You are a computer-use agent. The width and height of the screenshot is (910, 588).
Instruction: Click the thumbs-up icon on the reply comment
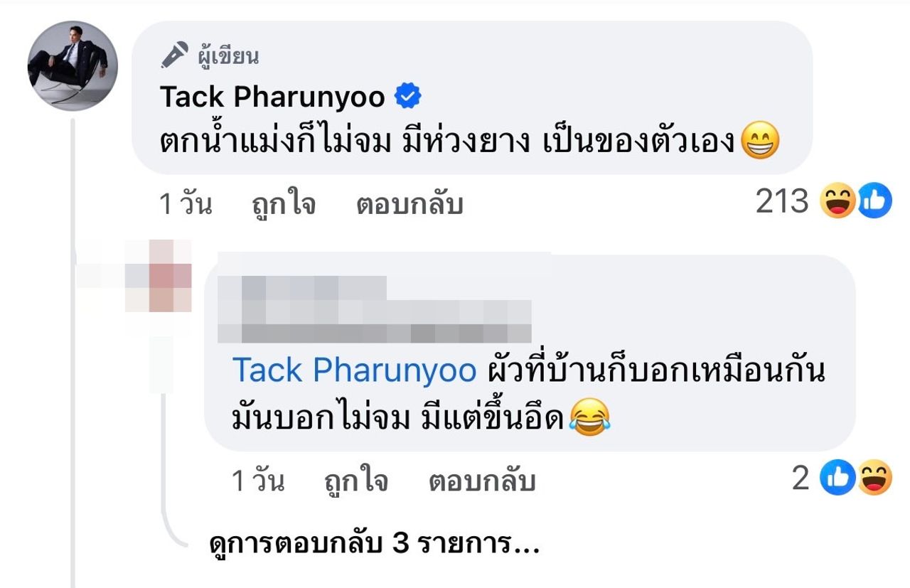[837, 479]
